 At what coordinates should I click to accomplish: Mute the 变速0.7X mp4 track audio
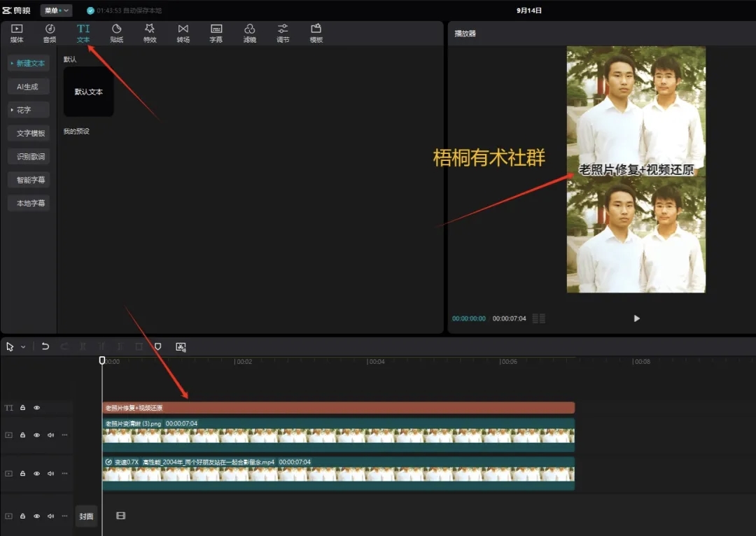point(50,474)
